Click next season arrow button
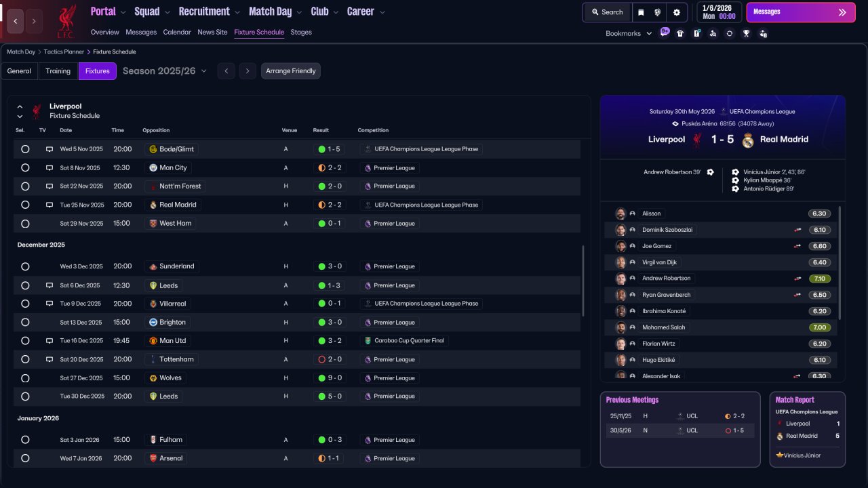 pyautogui.click(x=248, y=71)
